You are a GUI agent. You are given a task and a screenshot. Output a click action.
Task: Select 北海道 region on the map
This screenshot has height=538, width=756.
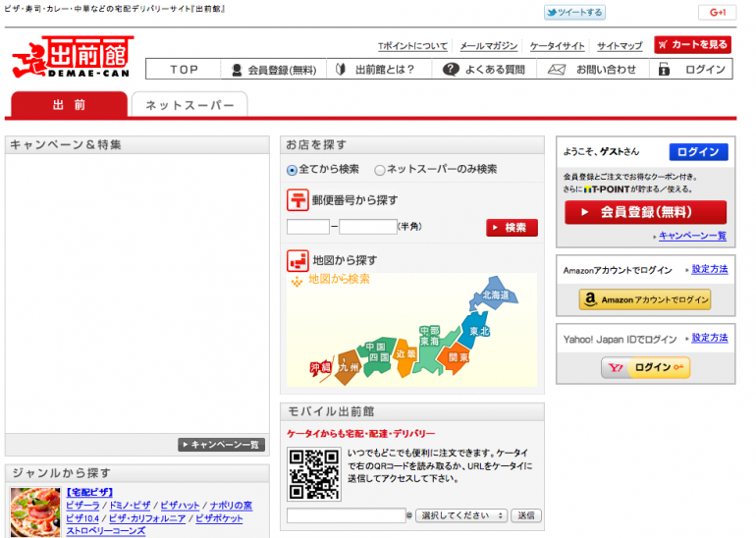(x=495, y=294)
